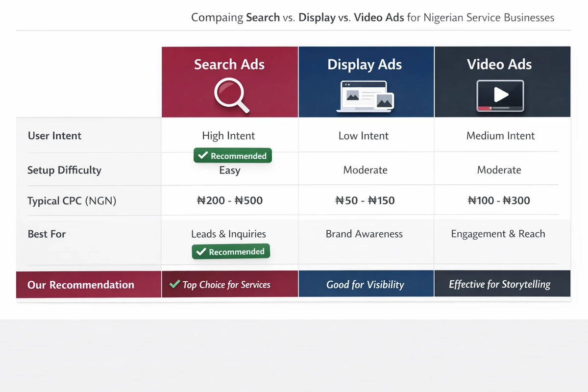Expand the Search Ads column header
Screen dimensions: 588x392
[x=229, y=64]
